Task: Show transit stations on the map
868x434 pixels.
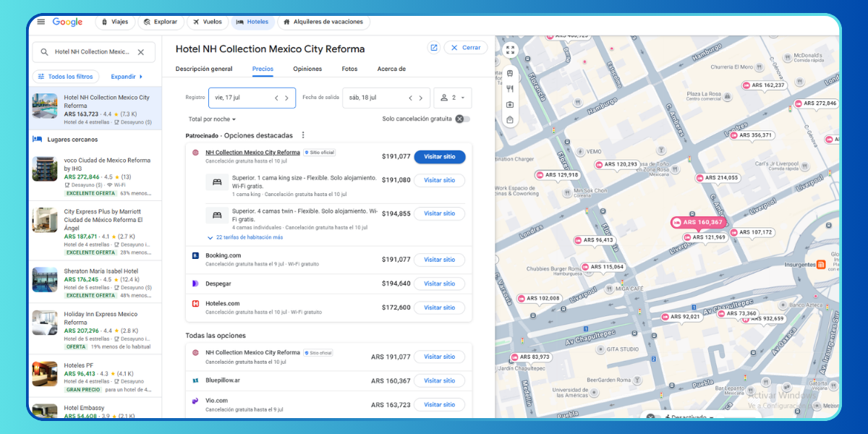Action: (x=510, y=73)
